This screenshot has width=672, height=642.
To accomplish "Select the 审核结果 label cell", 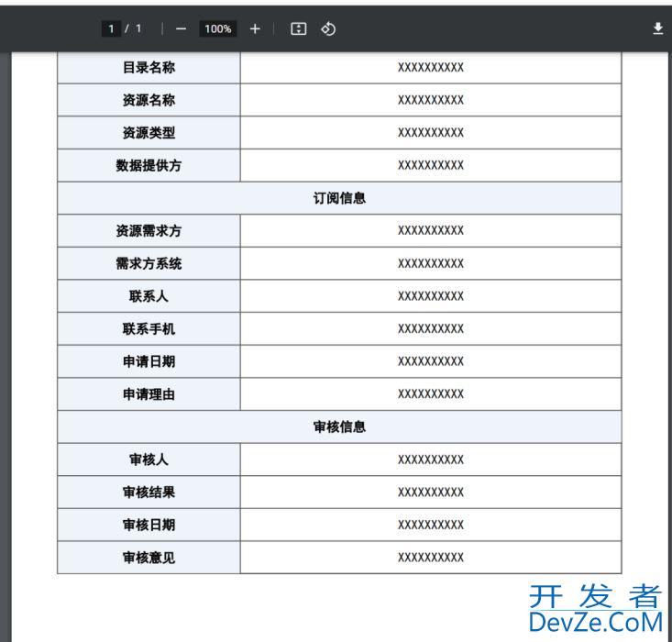I will [x=149, y=492].
